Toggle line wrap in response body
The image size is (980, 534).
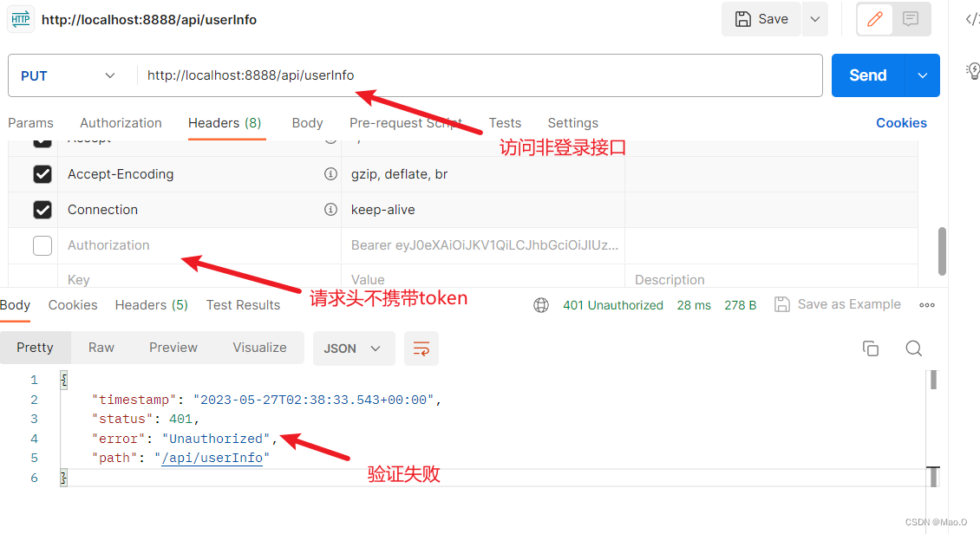(x=421, y=348)
